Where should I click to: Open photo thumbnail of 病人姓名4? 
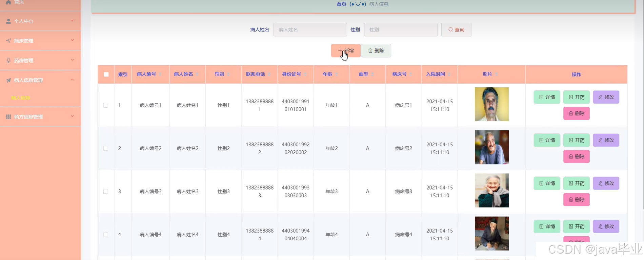(x=491, y=233)
